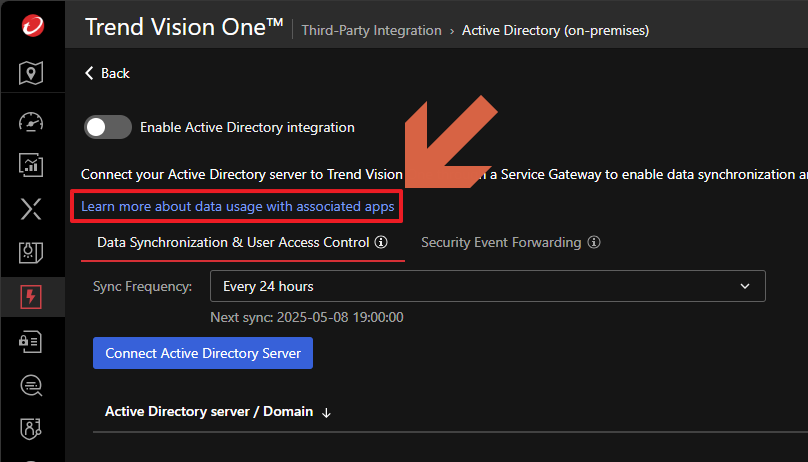Open the lightning bolt sidebar icon
This screenshot has width=808, height=462.
(x=31, y=297)
